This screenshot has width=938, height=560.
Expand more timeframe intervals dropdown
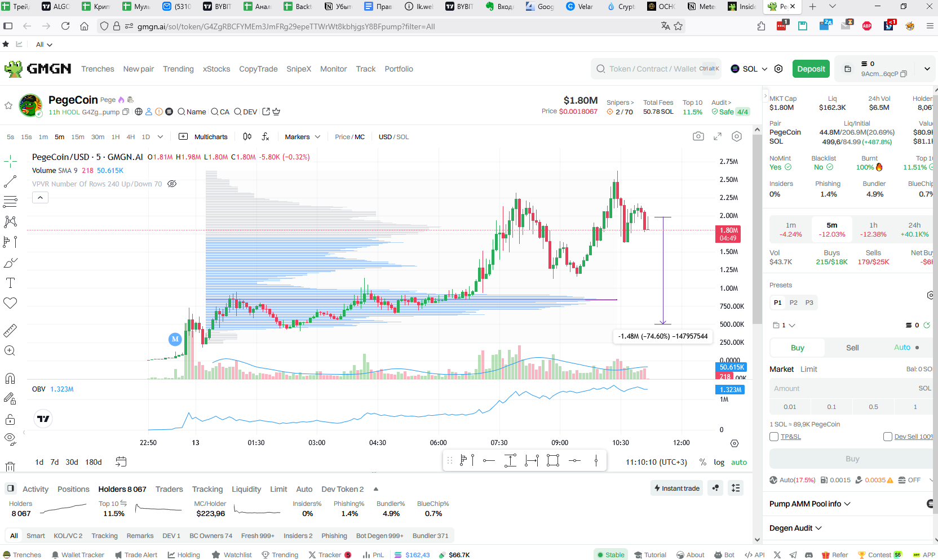[160, 137]
